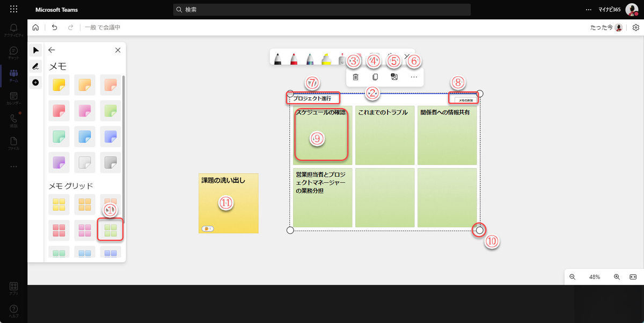Screen dimensions: 644x323
Task: Click the Teams search box
Action: tap(322, 10)
